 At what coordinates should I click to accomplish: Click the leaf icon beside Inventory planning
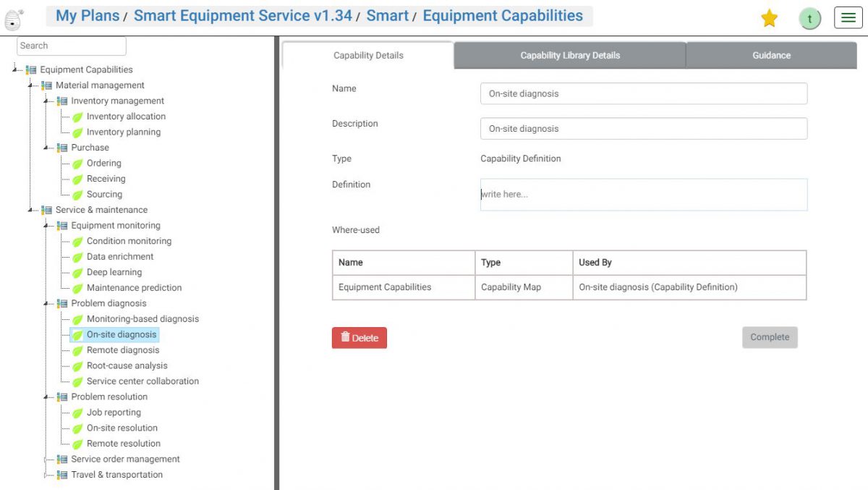[x=77, y=132]
